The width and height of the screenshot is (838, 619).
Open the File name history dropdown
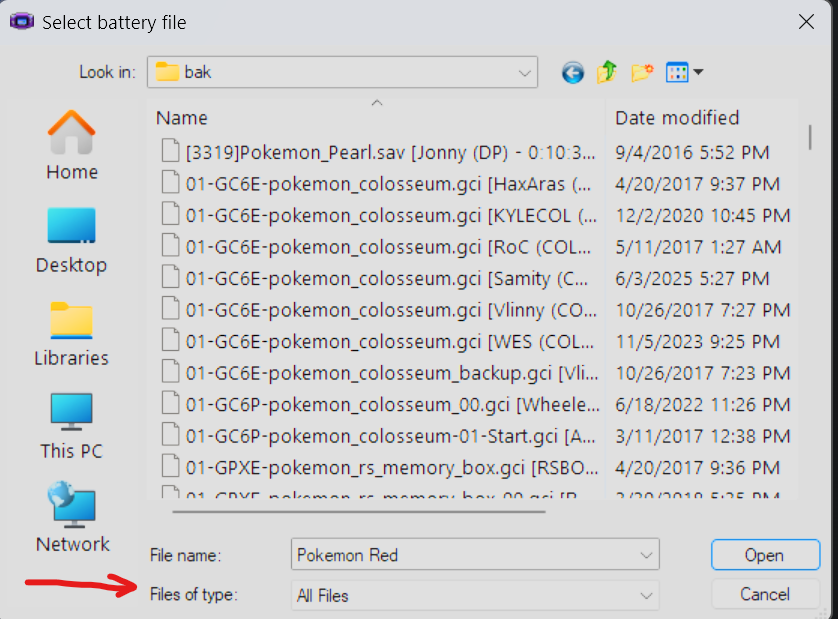[x=645, y=554]
